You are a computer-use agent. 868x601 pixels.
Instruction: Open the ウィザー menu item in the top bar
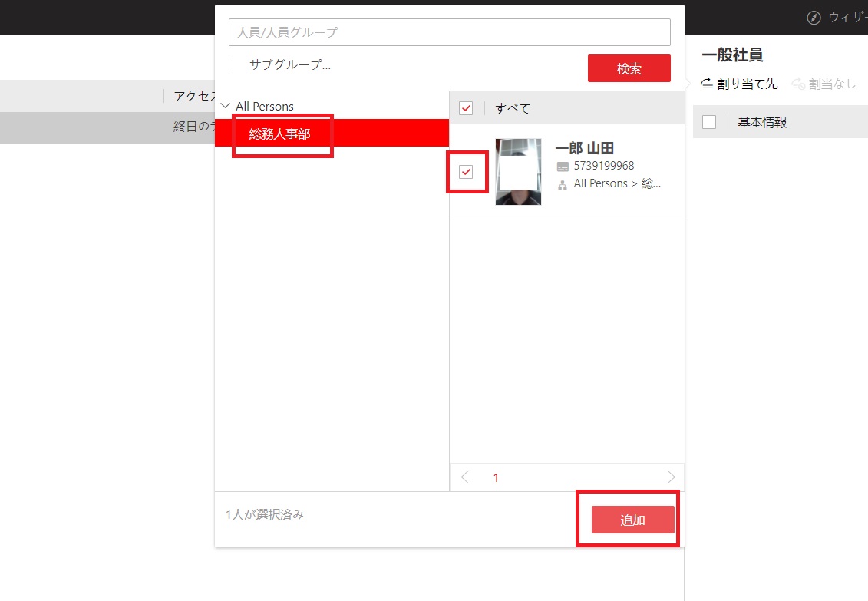click(843, 17)
